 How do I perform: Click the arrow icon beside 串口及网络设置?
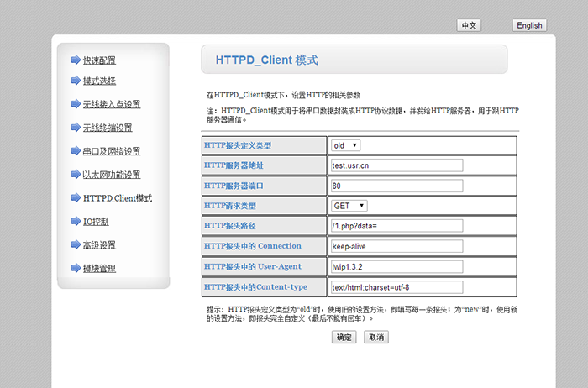click(x=76, y=151)
